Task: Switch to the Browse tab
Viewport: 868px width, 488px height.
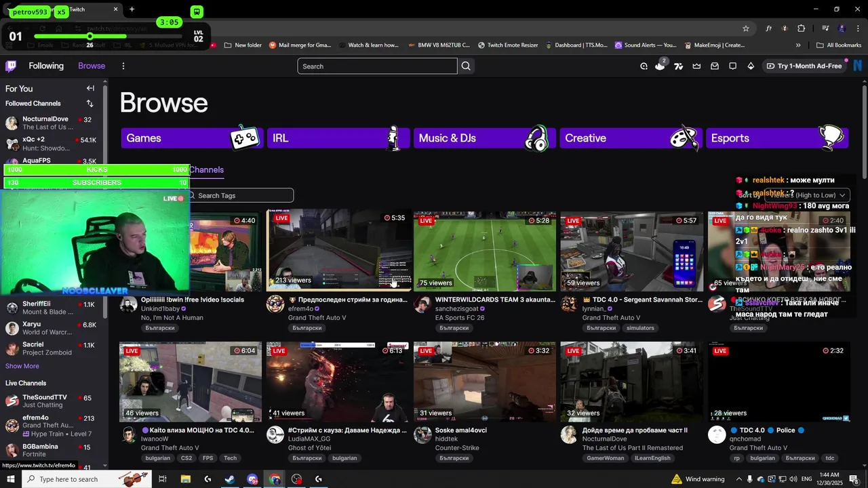Action: pos(92,66)
